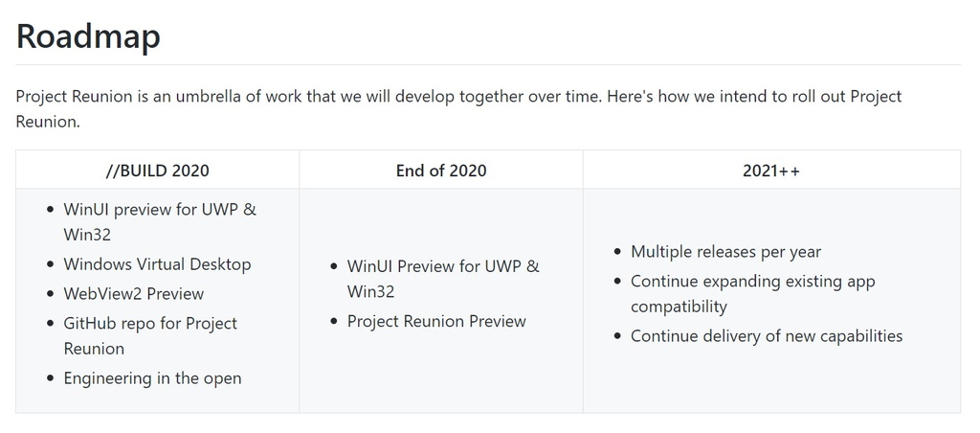The width and height of the screenshot is (980, 433).
Task: Click the End of 2020 column header
Action: pos(441,171)
